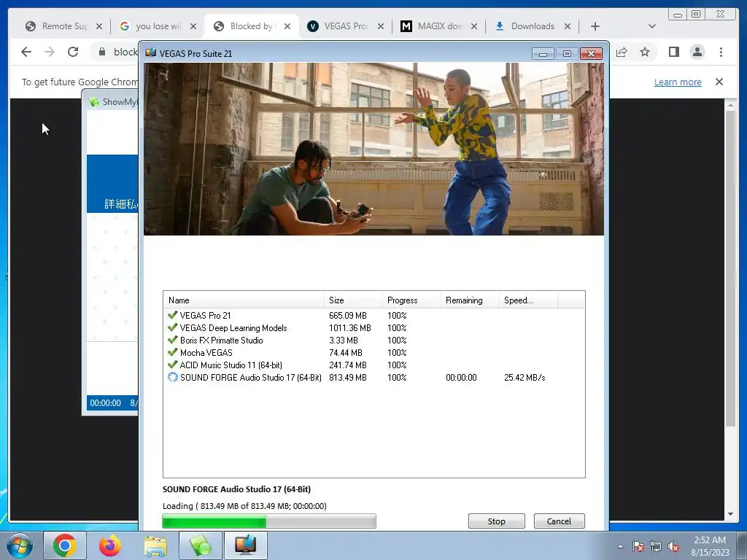
Task: Click the 1011.36 MB size cell
Action: coord(349,327)
